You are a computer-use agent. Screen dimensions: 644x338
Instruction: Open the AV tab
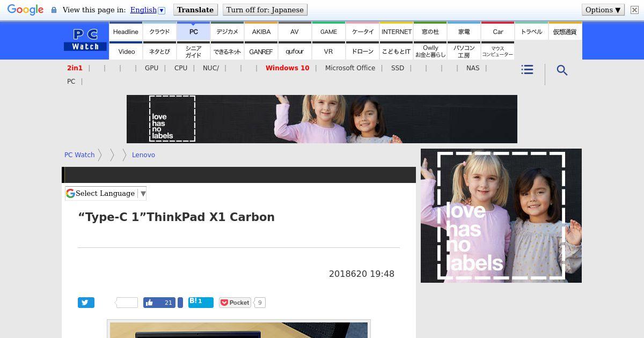coord(295,31)
